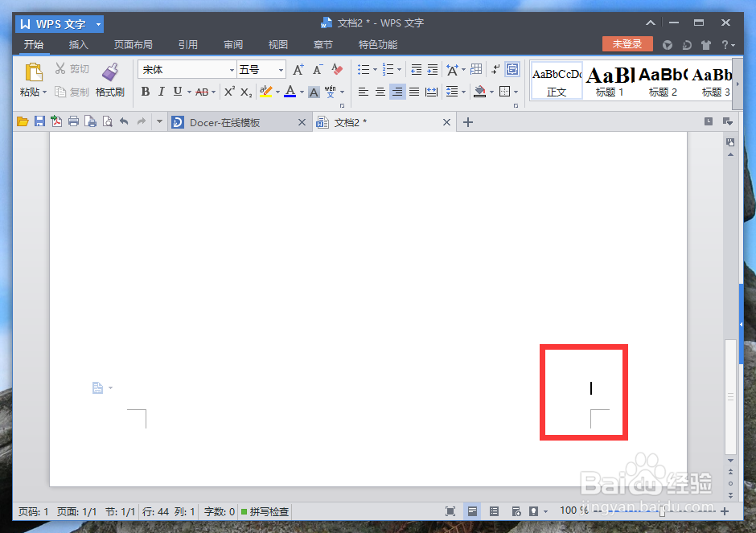Save document with floppy disk icon
This screenshot has width=756, height=533.
point(39,121)
